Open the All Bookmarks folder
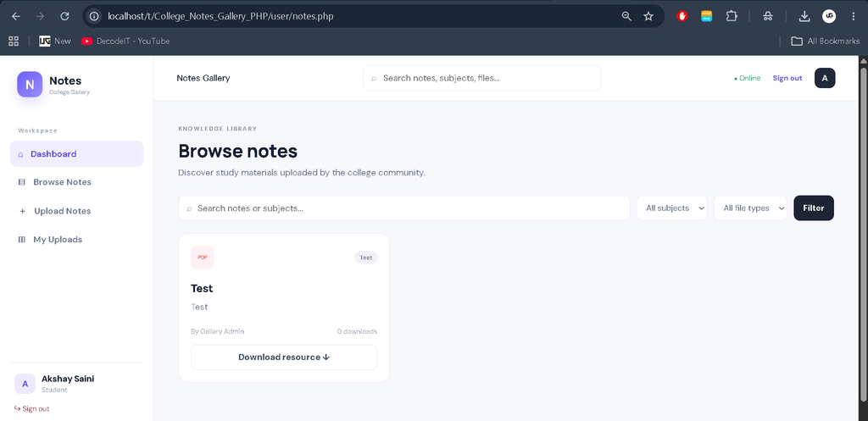This screenshot has height=421, width=868. (x=826, y=41)
